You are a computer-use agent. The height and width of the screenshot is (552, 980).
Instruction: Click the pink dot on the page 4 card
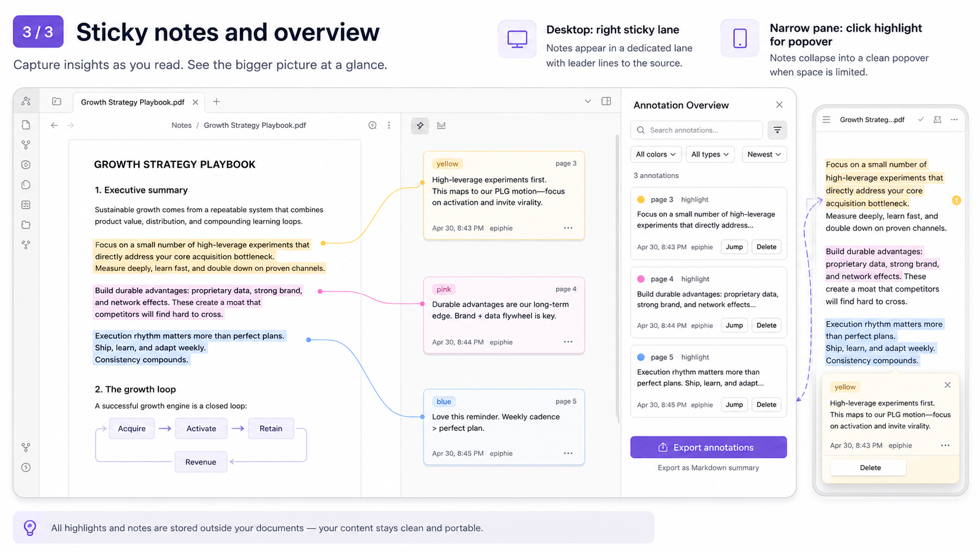[x=641, y=279]
